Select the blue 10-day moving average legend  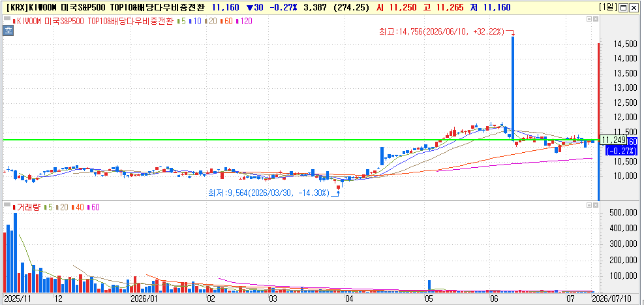(x=194, y=21)
